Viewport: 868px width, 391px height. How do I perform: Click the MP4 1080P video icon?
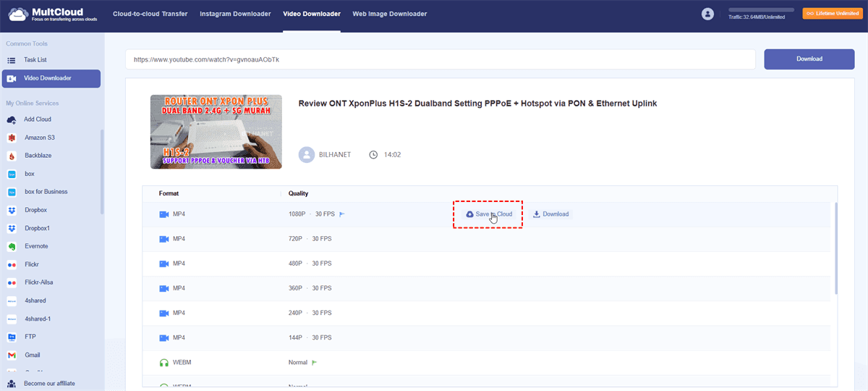163,214
